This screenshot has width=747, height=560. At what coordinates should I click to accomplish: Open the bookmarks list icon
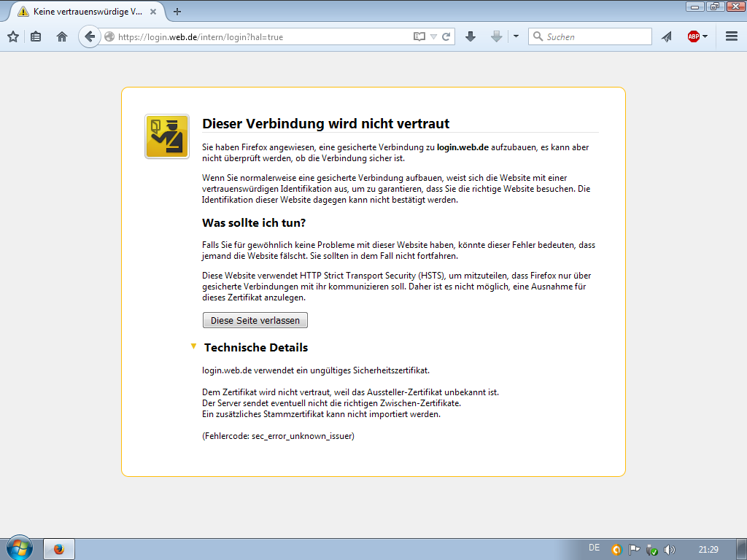point(36,36)
